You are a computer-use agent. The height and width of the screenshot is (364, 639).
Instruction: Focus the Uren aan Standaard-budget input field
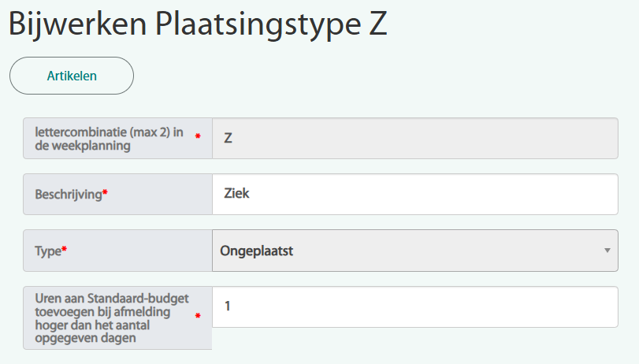pos(414,306)
